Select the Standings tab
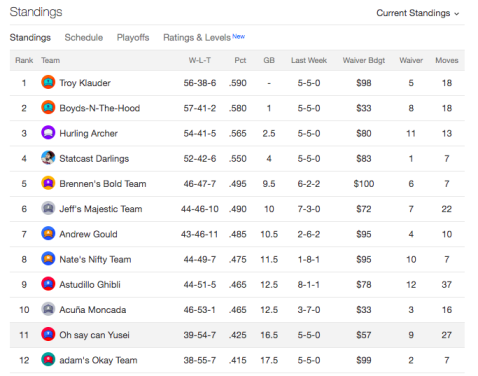Screen dimensions: 478x376 (30, 37)
